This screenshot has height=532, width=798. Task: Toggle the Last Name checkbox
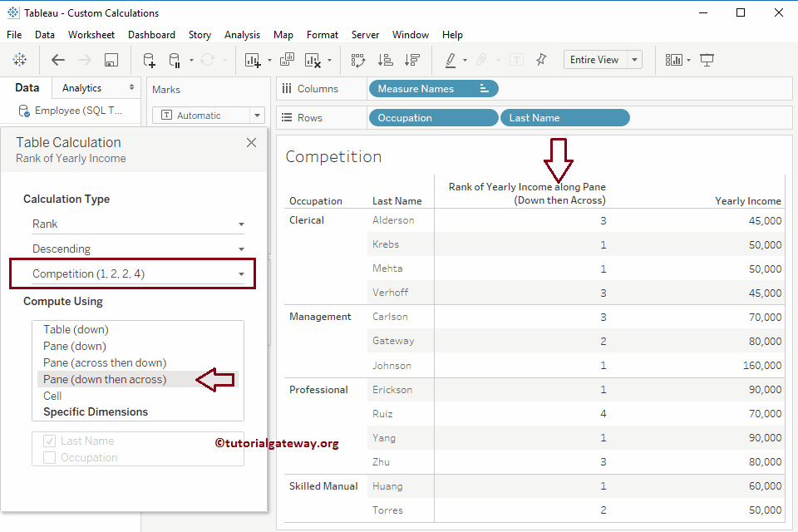pos(49,441)
